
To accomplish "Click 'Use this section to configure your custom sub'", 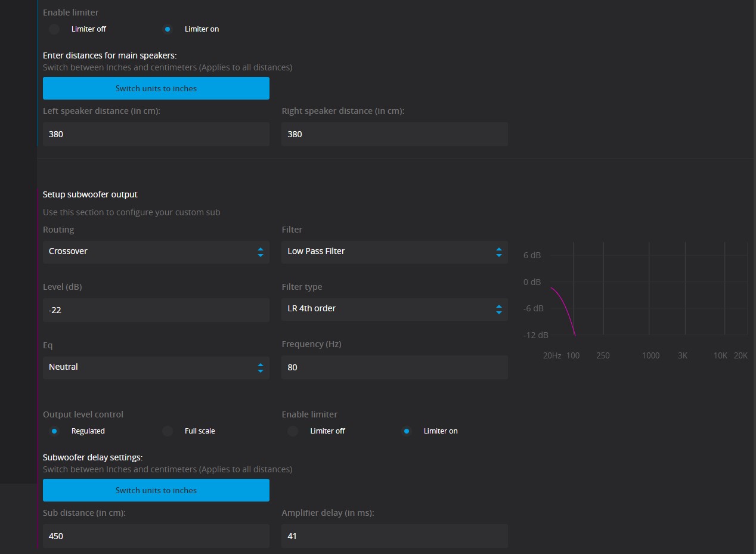I will coord(131,212).
